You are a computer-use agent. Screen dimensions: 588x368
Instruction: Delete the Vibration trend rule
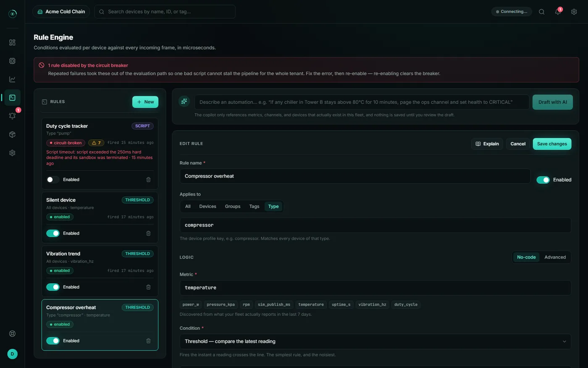pos(148,287)
